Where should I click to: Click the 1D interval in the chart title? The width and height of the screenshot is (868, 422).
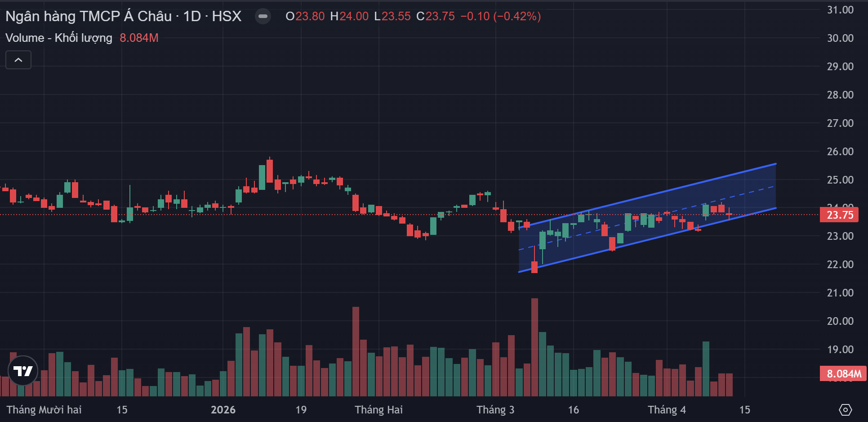click(192, 17)
